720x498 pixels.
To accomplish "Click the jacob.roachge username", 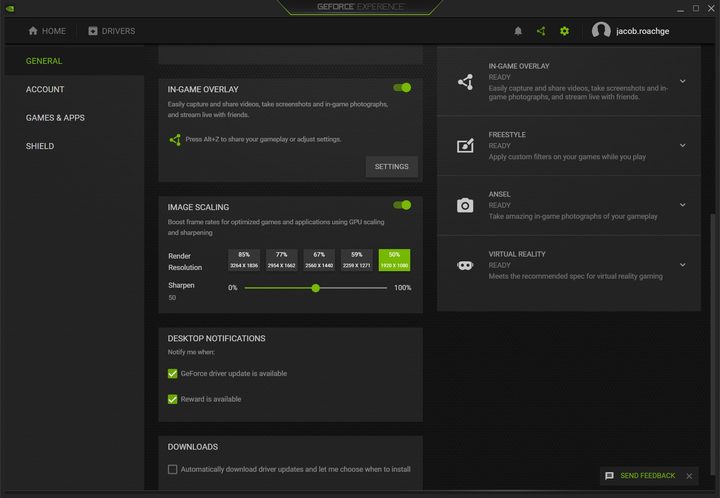I will point(642,31).
